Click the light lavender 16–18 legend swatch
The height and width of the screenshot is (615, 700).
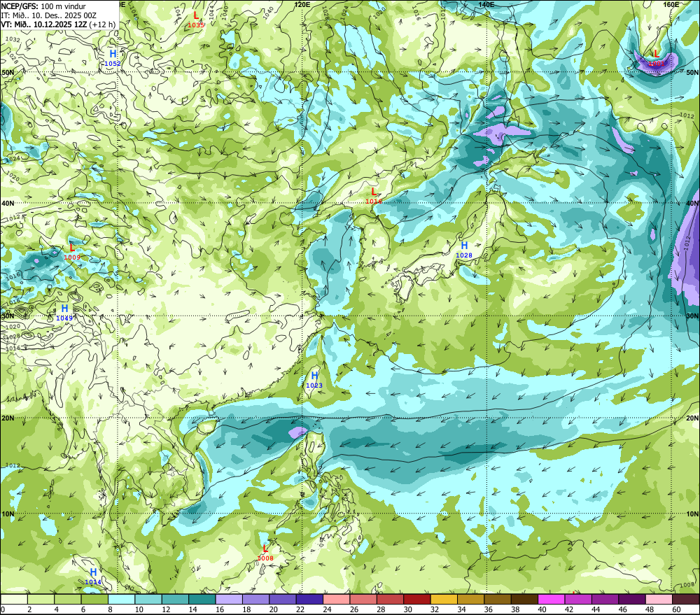point(229,599)
